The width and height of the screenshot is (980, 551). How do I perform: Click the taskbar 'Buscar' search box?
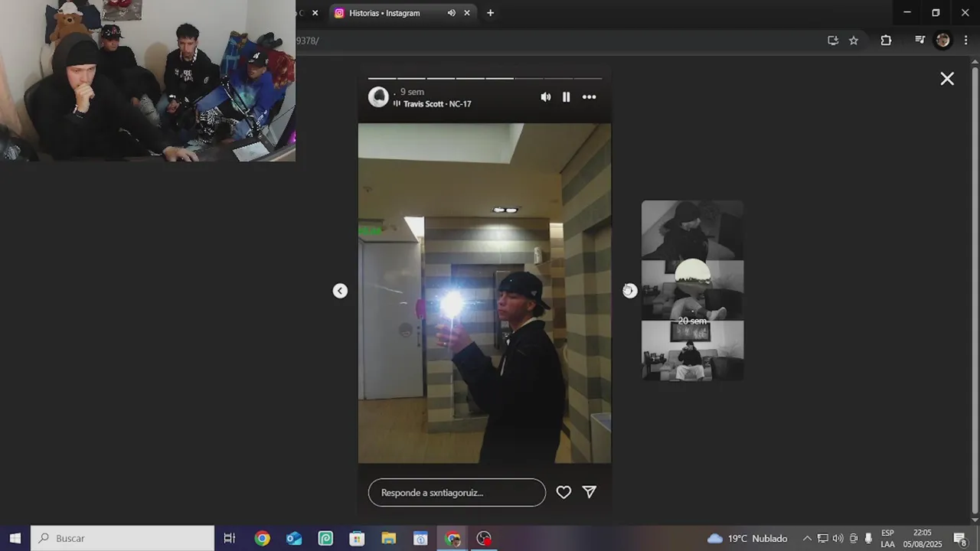[122, 538]
